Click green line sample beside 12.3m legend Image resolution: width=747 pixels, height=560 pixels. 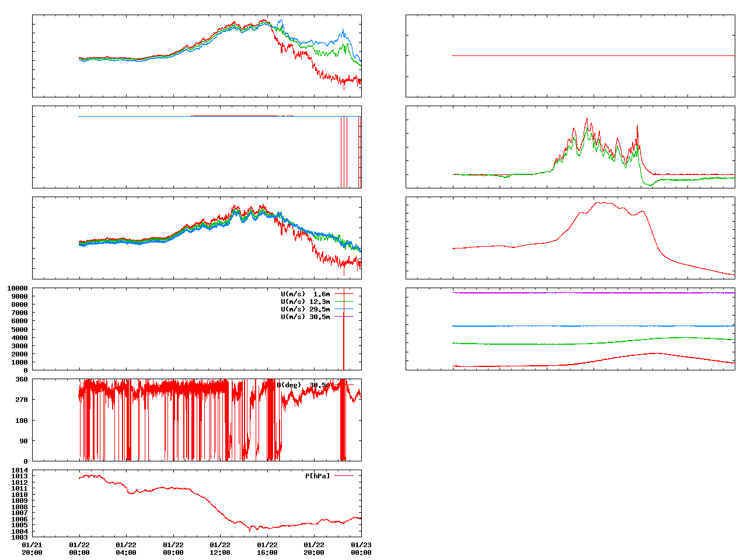coord(344,302)
